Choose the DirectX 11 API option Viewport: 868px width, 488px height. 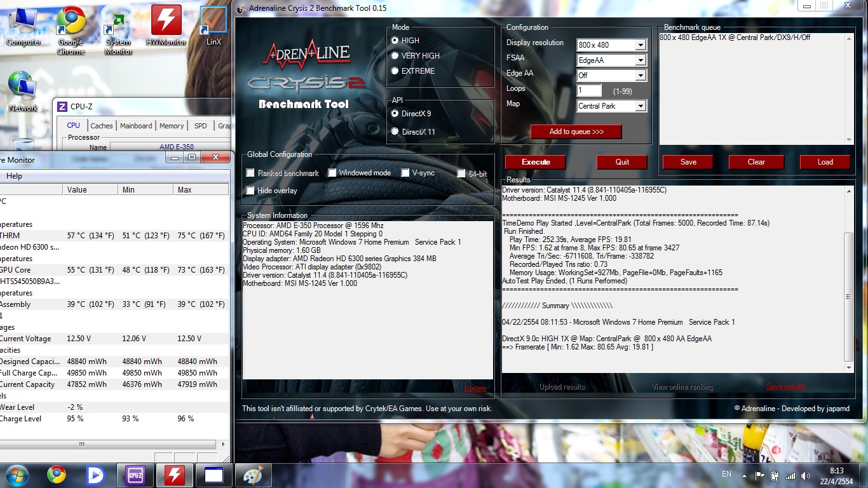[395, 132]
